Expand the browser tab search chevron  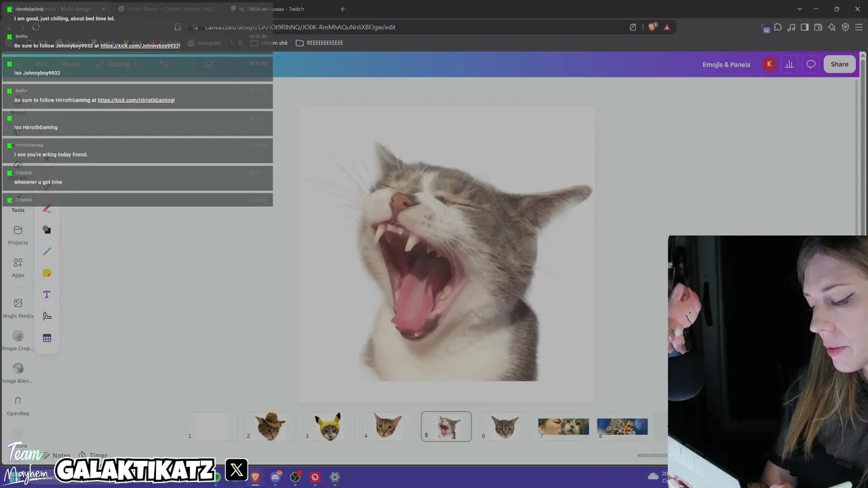[800, 9]
